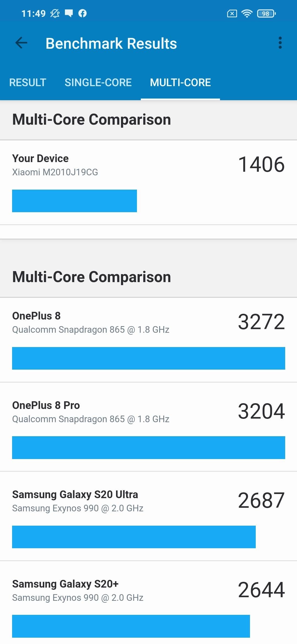Tap the back arrow icon

click(x=21, y=43)
